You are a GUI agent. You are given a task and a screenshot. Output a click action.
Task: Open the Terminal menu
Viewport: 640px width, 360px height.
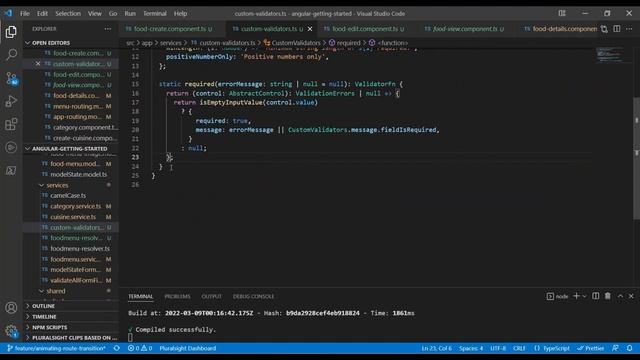coord(155,13)
